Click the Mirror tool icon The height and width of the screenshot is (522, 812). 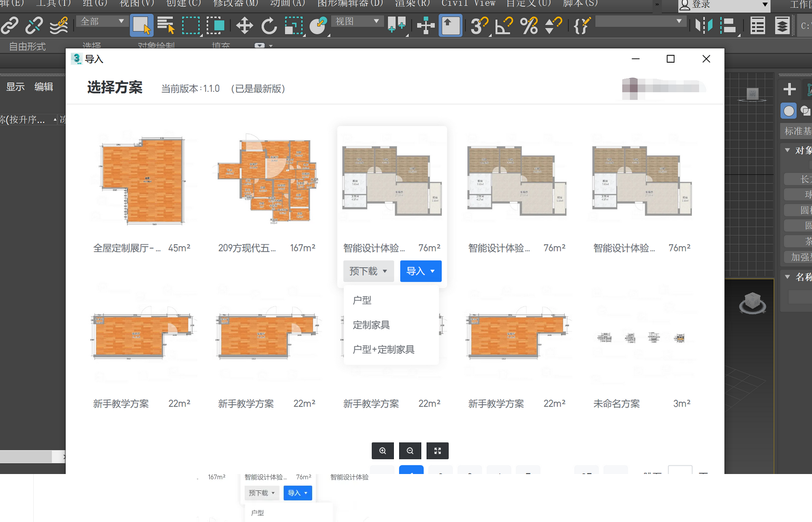pyautogui.click(x=704, y=25)
